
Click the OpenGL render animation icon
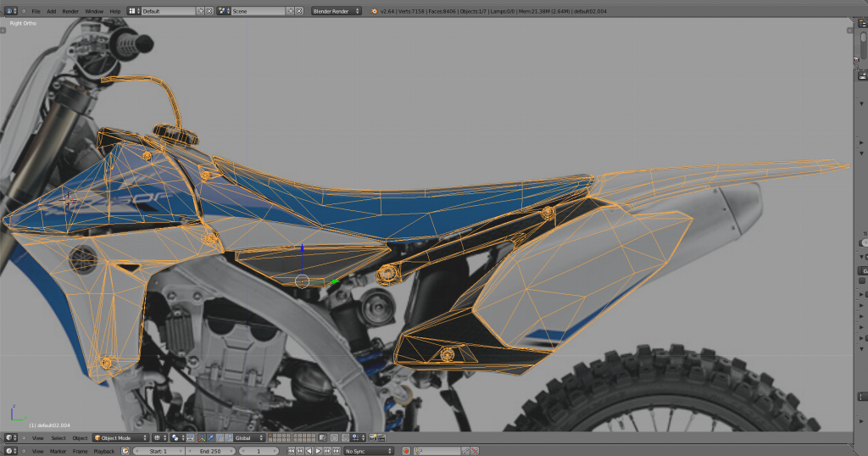pyautogui.click(x=381, y=437)
